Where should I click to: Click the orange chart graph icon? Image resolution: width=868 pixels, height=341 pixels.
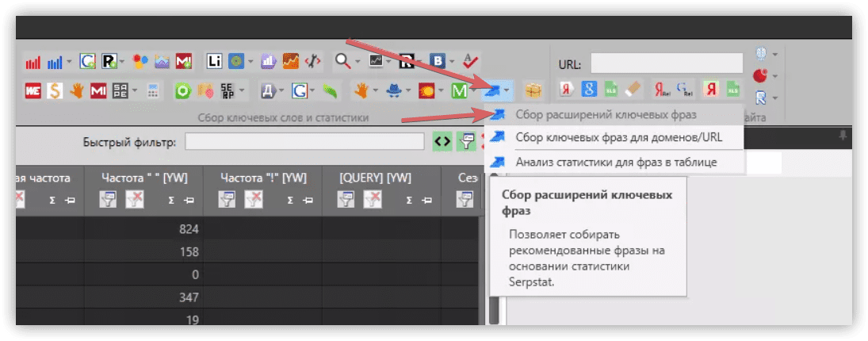pos(291,61)
